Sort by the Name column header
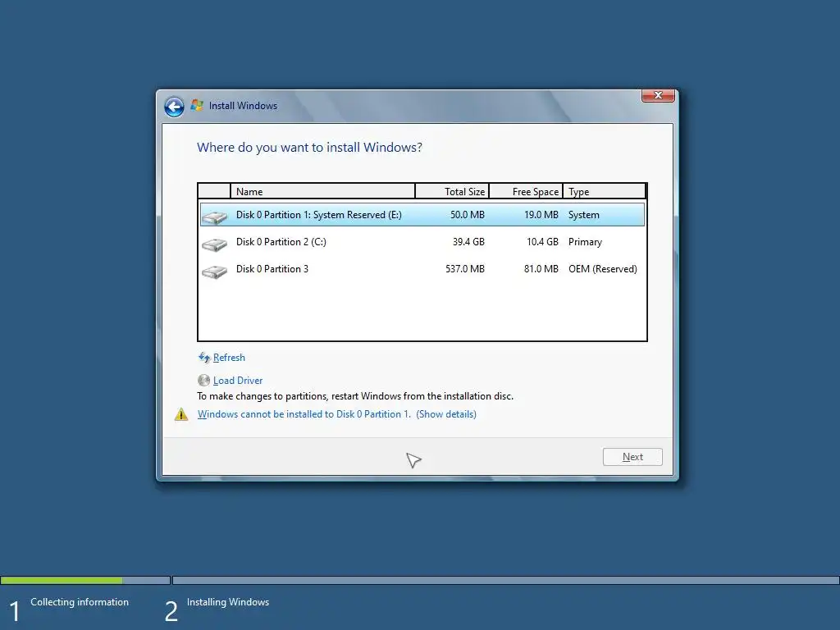 coord(322,191)
